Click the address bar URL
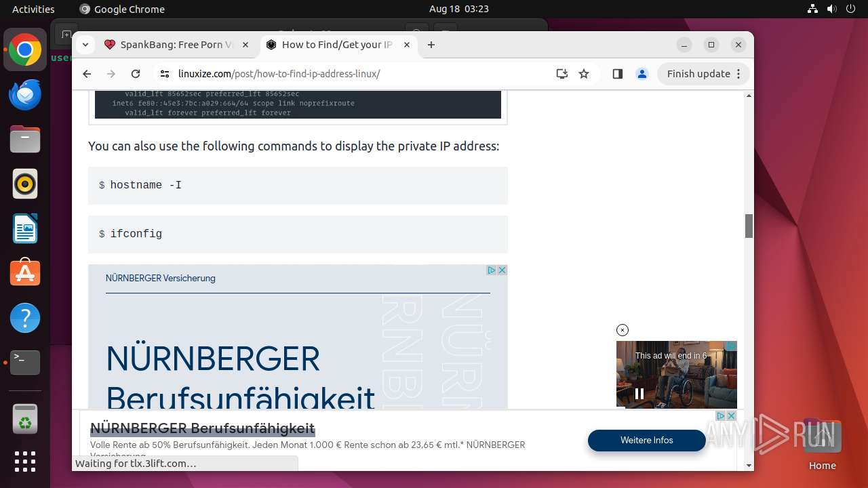Image resolution: width=868 pixels, height=488 pixels. pos(279,74)
